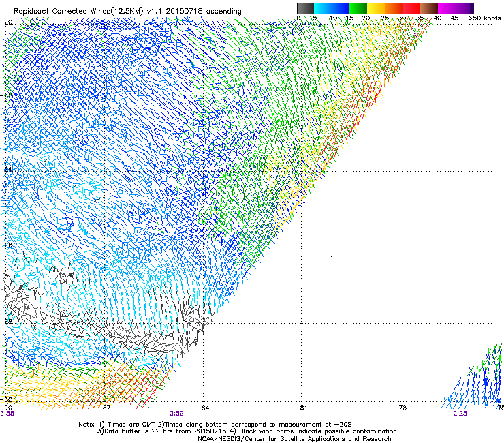Click the cyan-blue 5-15 knots legend segment

coord(332,8)
